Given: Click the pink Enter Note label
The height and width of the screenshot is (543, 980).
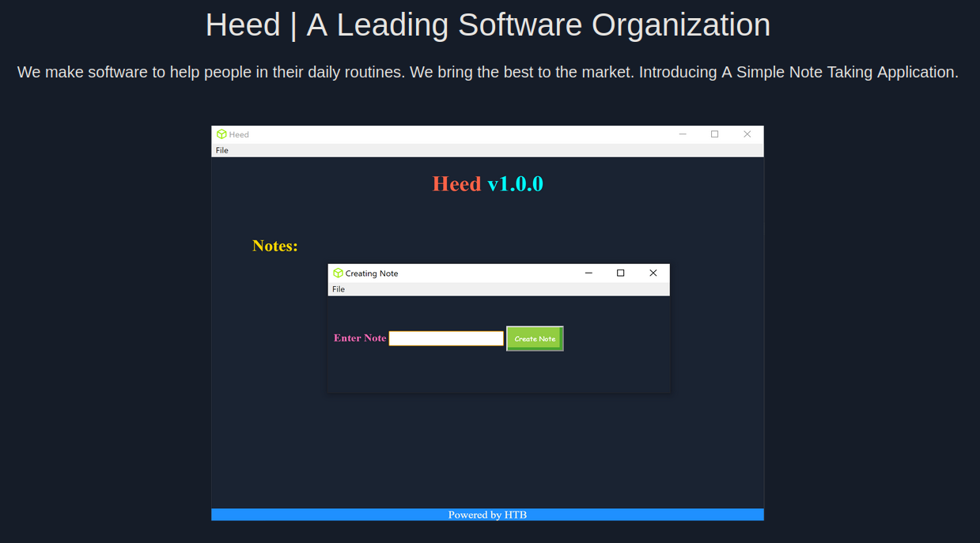Looking at the screenshot, I should [360, 338].
